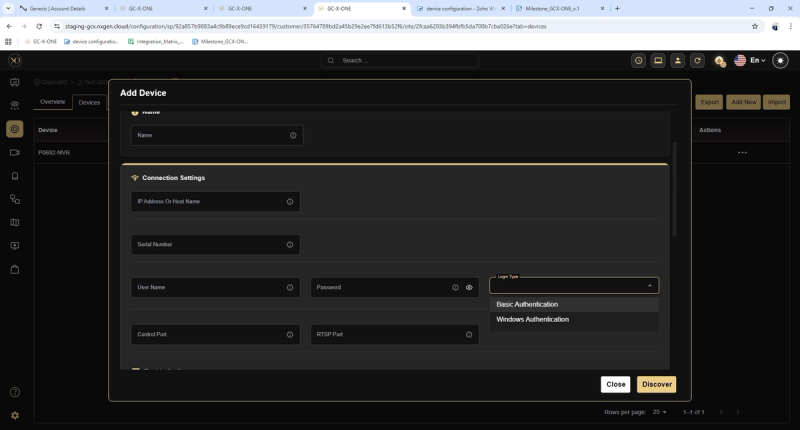Open the user profile icon in header
800x430 pixels.
coord(678,60)
